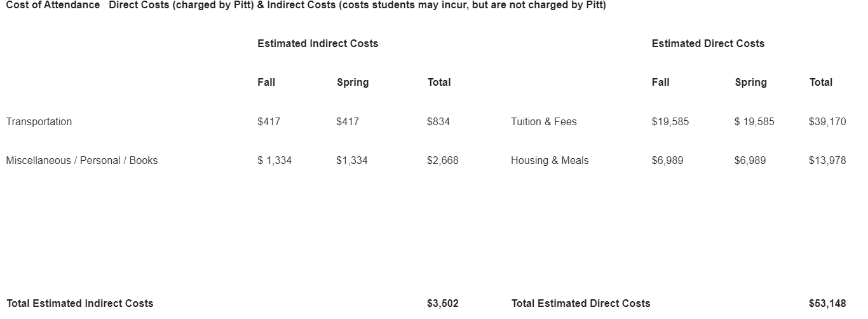Image resolution: width=868 pixels, height=319 pixels.
Task: Click the Fall housing amount $6,989
Action: [x=667, y=160]
